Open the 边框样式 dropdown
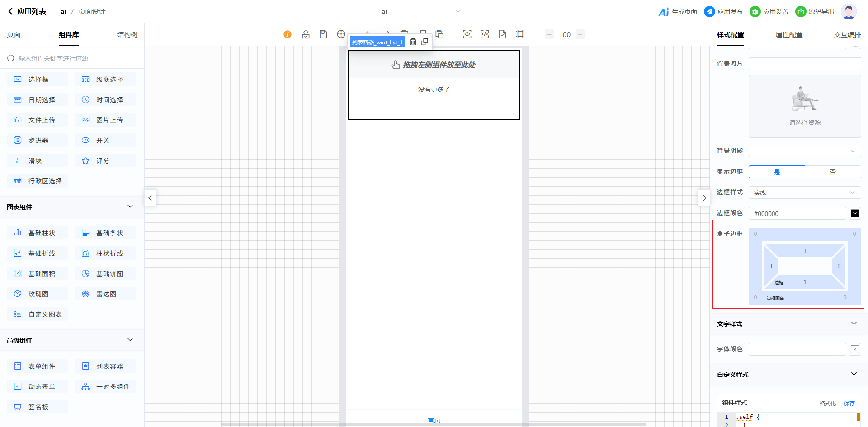The image size is (868, 427). [x=805, y=192]
